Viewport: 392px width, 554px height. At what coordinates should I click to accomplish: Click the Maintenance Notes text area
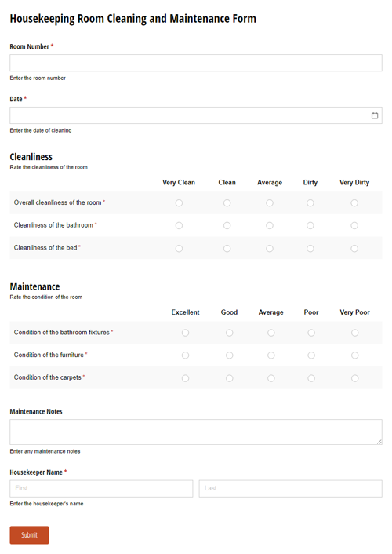coord(196,432)
